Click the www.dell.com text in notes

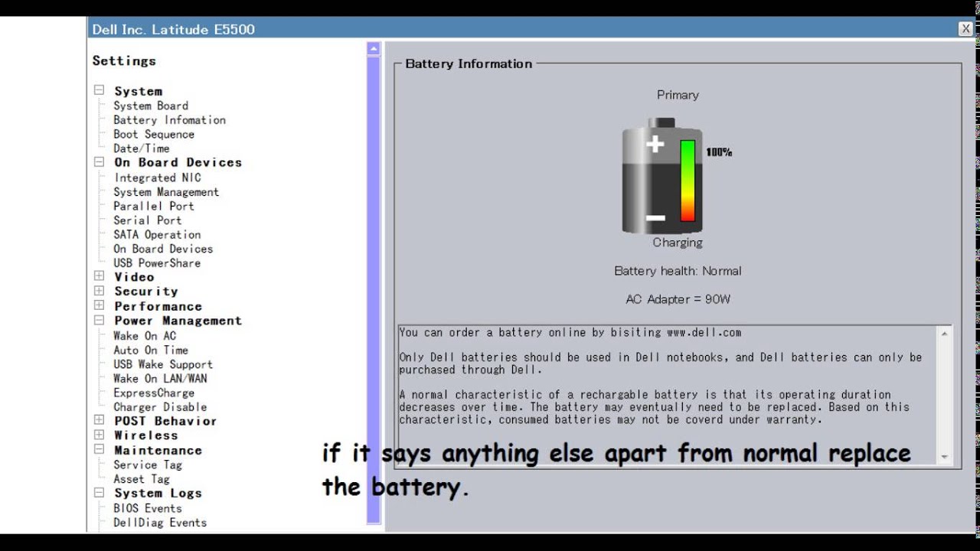[704, 333]
